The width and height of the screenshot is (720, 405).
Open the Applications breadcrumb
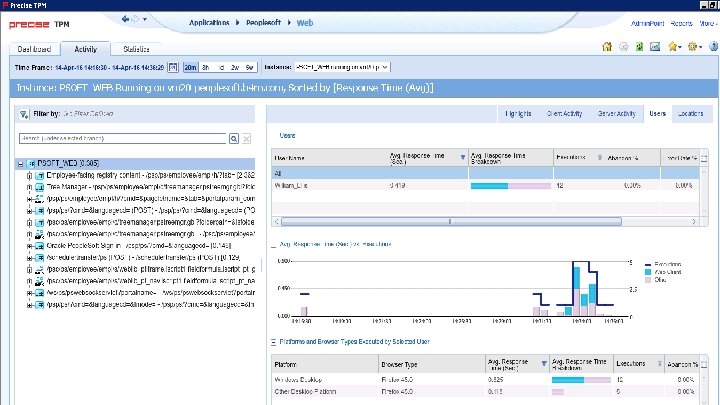click(x=209, y=22)
